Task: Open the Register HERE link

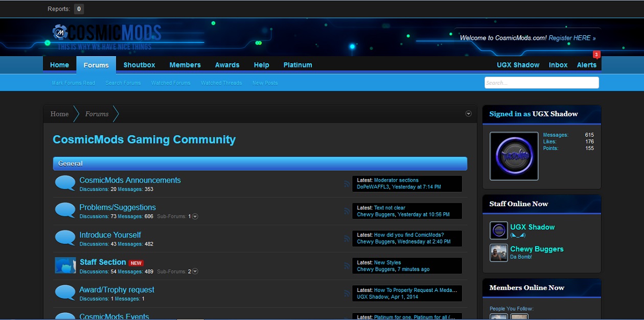Action: pos(571,38)
